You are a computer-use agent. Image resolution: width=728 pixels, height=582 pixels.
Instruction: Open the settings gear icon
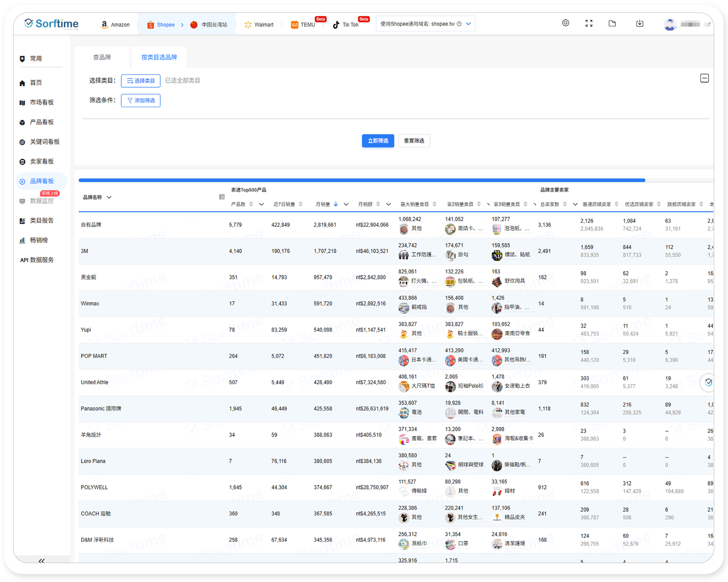tap(565, 23)
